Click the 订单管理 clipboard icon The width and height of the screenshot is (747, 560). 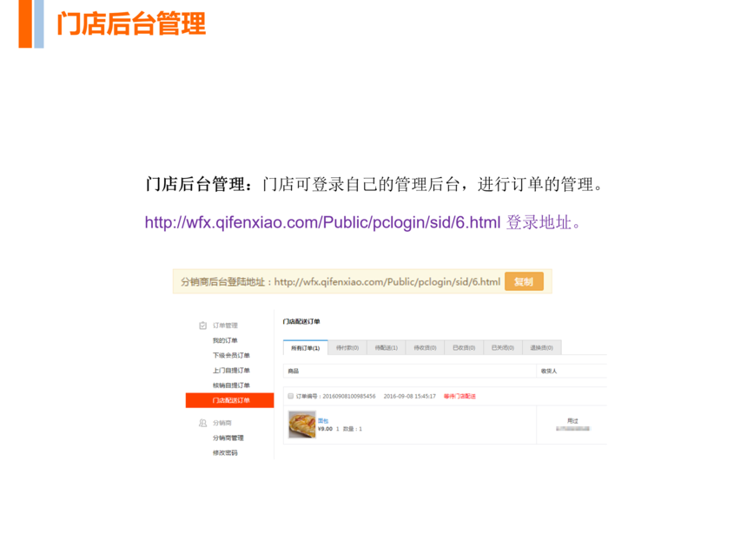[x=203, y=326]
